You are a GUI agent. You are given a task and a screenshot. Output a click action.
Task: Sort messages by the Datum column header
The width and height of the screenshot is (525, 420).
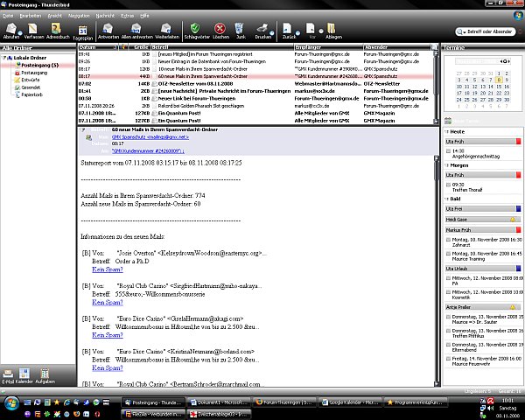pos(96,47)
